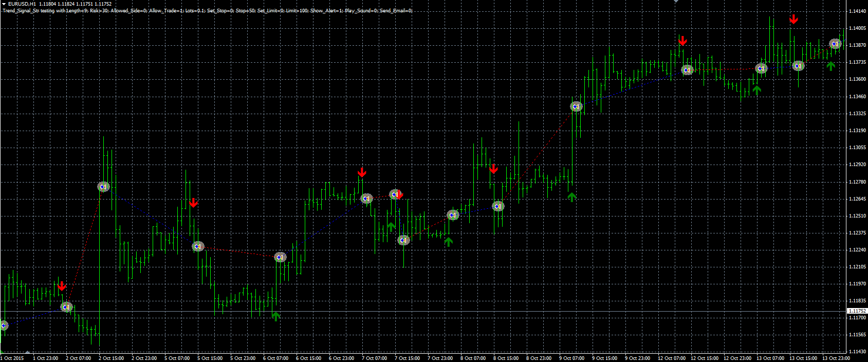Select the red sell arrow near 8 Oct 15:00
The height and width of the screenshot is (362, 868).
[x=494, y=169]
